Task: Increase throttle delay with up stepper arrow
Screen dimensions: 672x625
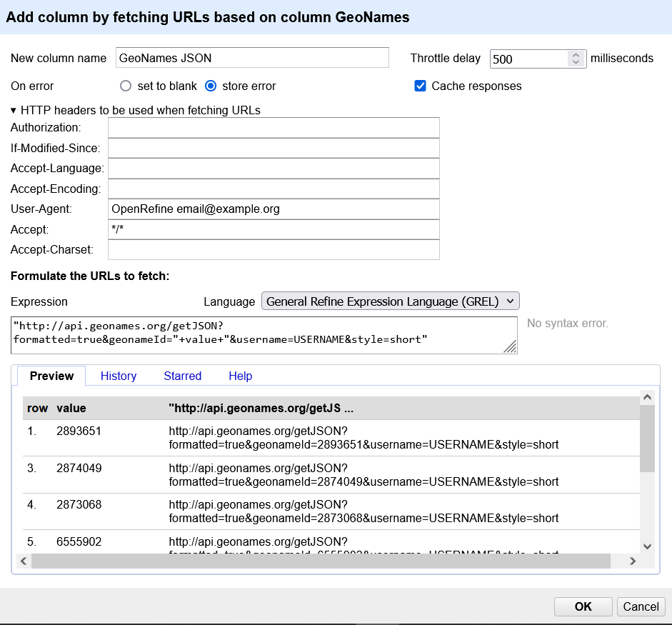Action: 576,55
